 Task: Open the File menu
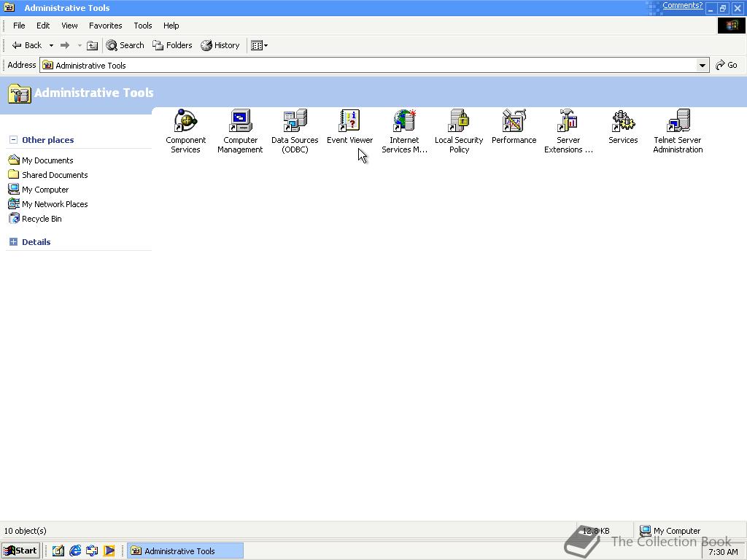[19, 26]
